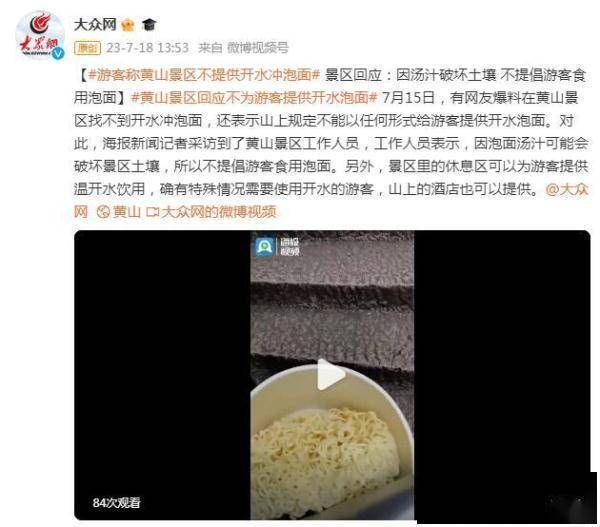600x527 pixels.
Task: Open the 大众网 profile avatar
Action: click(x=40, y=35)
